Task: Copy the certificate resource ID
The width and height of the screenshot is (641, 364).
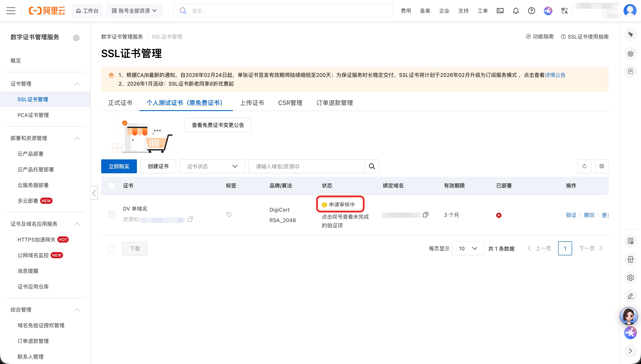Action: coord(190,219)
